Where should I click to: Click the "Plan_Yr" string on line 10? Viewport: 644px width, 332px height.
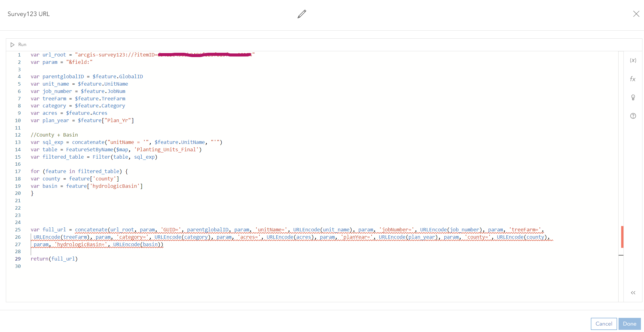pyautogui.click(x=118, y=120)
